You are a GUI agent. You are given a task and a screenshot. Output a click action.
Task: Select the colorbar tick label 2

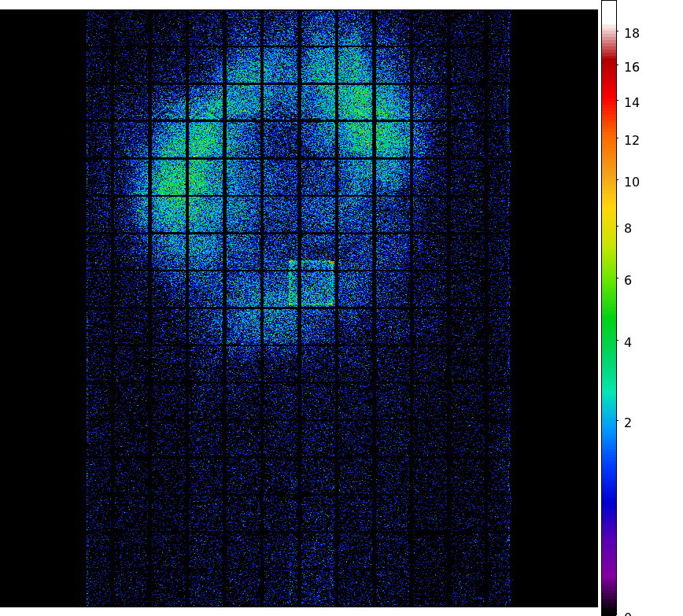click(x=628, y=422)
